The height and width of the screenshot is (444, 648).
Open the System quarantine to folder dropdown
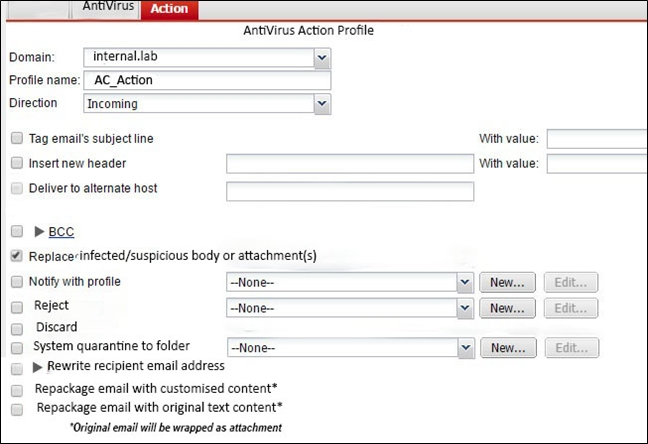tap(464, 348)
